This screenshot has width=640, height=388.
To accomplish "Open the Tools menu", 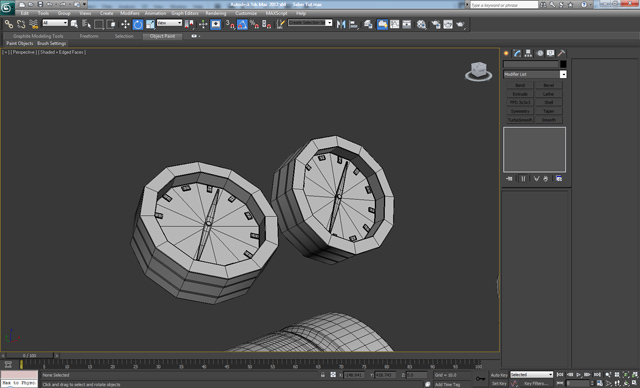I will pos(43,13).
